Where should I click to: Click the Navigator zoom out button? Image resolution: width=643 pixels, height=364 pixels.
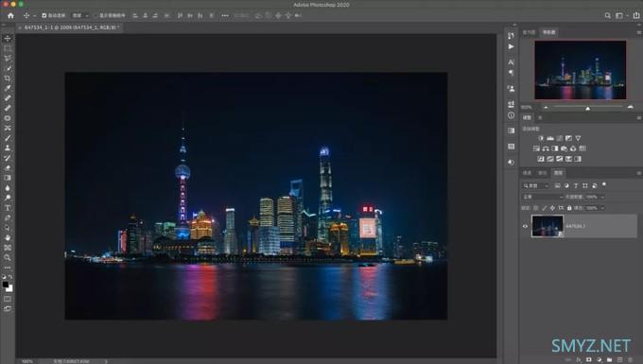tap(546, 108)
